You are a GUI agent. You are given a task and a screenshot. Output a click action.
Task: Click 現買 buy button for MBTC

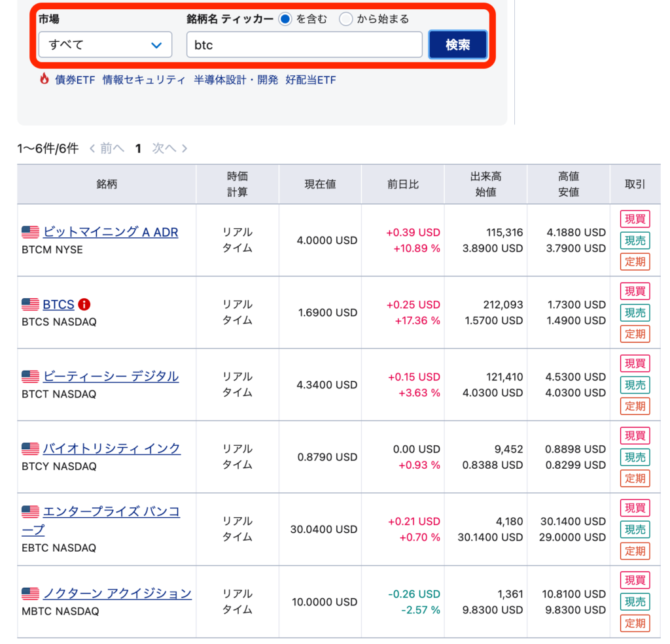pyautogui.click(x=635, y=580)
